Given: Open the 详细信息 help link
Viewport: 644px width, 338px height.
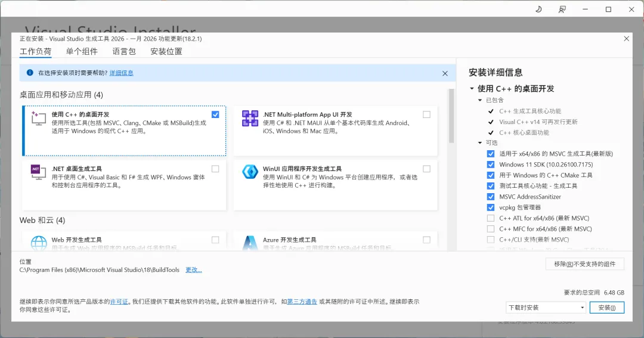Looking at the screenshot, I should (121, 73).
